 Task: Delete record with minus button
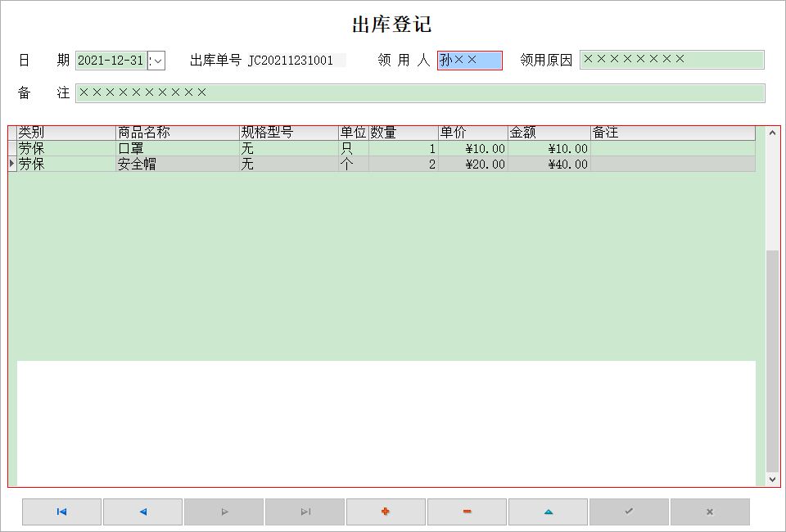click(468, 512)
